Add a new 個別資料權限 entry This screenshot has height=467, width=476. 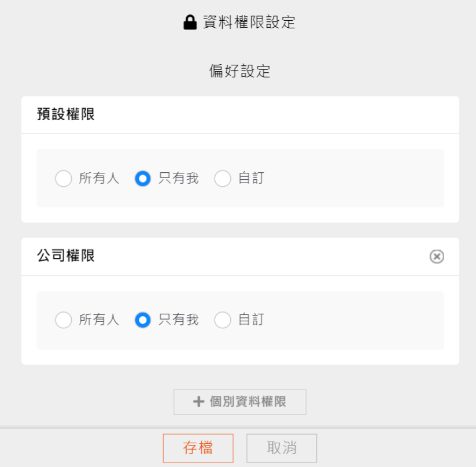[240, 402]
